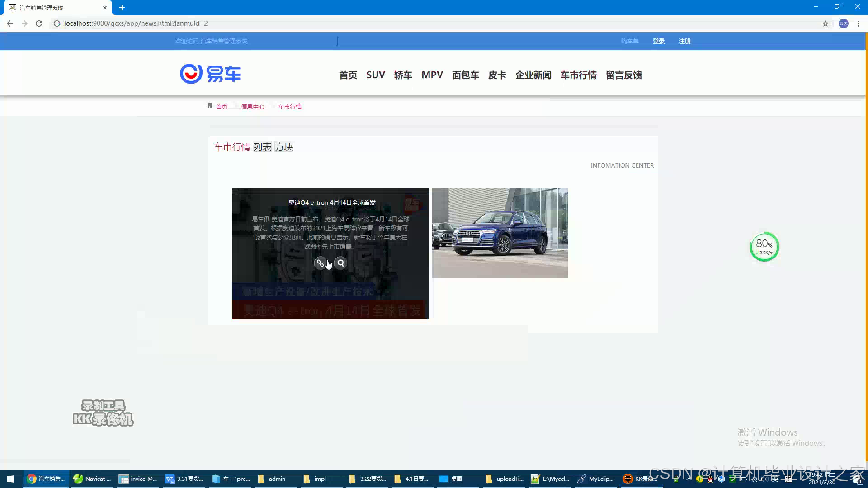Open a new browser tab

coord(122,8)
